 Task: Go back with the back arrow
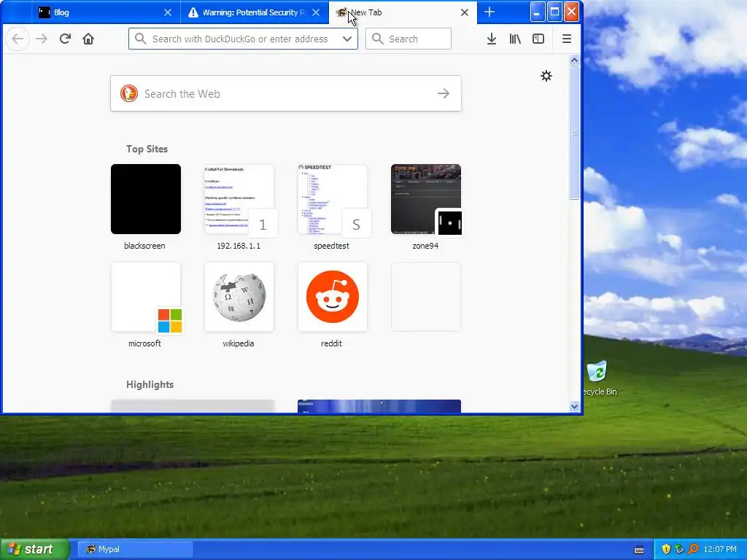tap(18, 39)
